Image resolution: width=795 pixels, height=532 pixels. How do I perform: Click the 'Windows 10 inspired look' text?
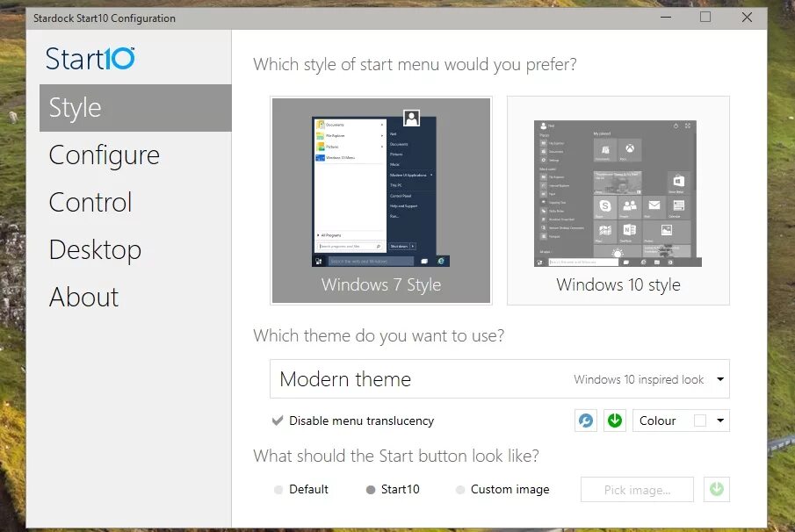click(x=639, y=379)
